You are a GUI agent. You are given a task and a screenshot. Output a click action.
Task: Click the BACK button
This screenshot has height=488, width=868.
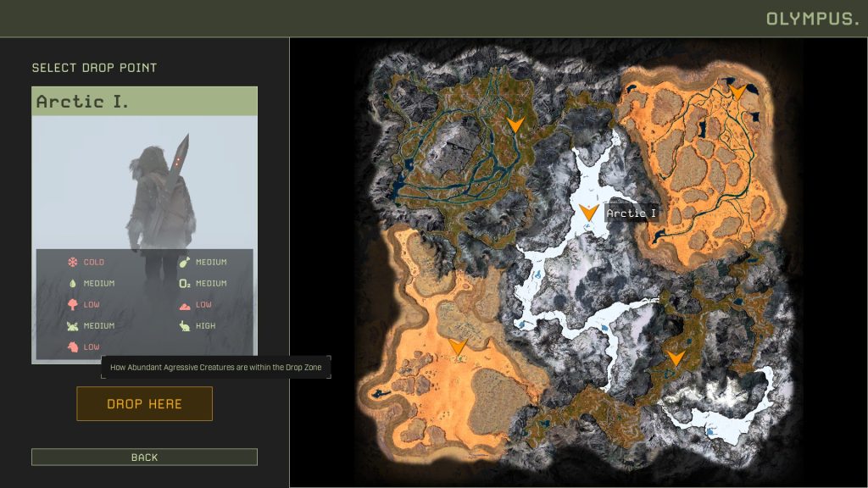[x=144, y=457]
